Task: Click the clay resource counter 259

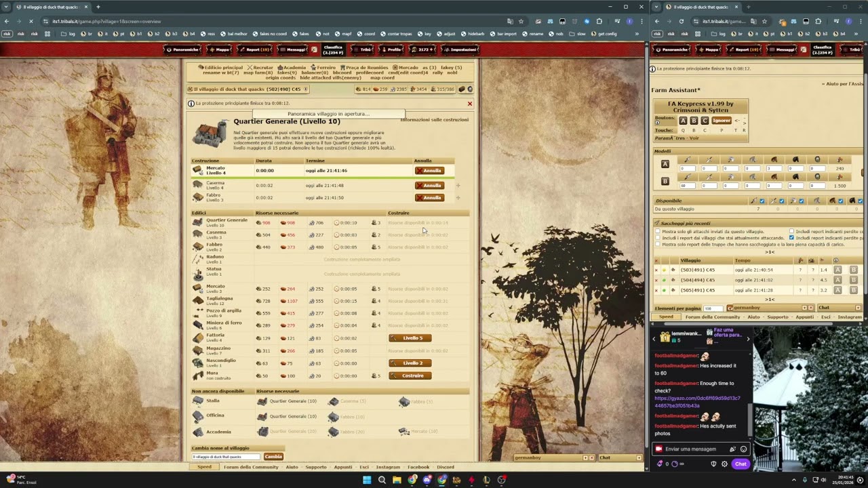Action: [380, 89]
